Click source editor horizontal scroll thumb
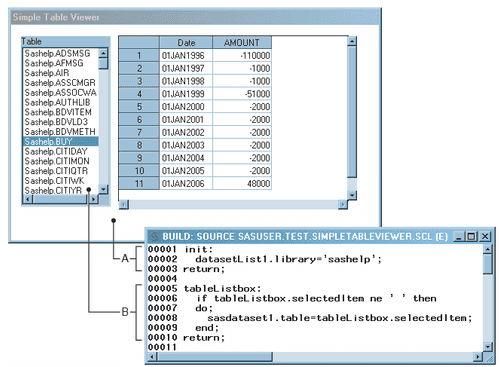This screenshot has height=367, width=500. click(x=215, y=357)
